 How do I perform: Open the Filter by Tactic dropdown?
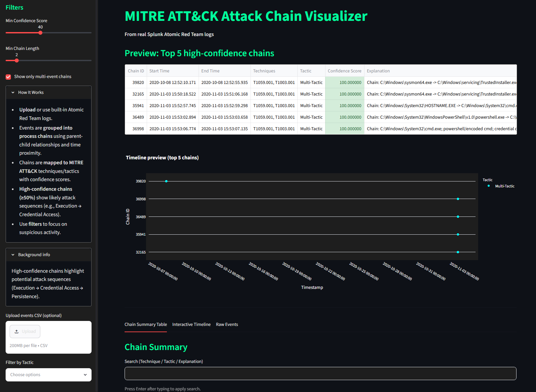pyautogui.click(x=49, y=375)
